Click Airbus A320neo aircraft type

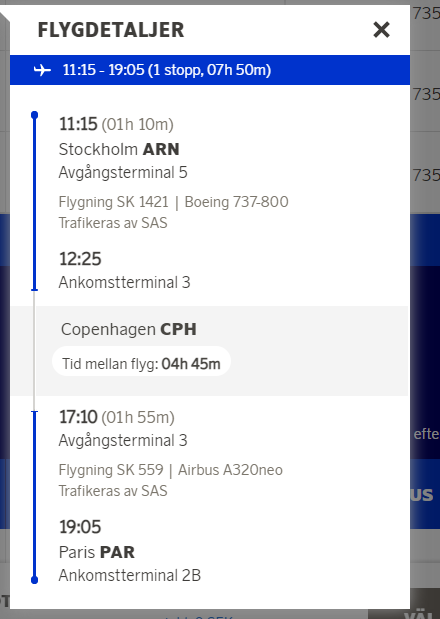[230, 470]
